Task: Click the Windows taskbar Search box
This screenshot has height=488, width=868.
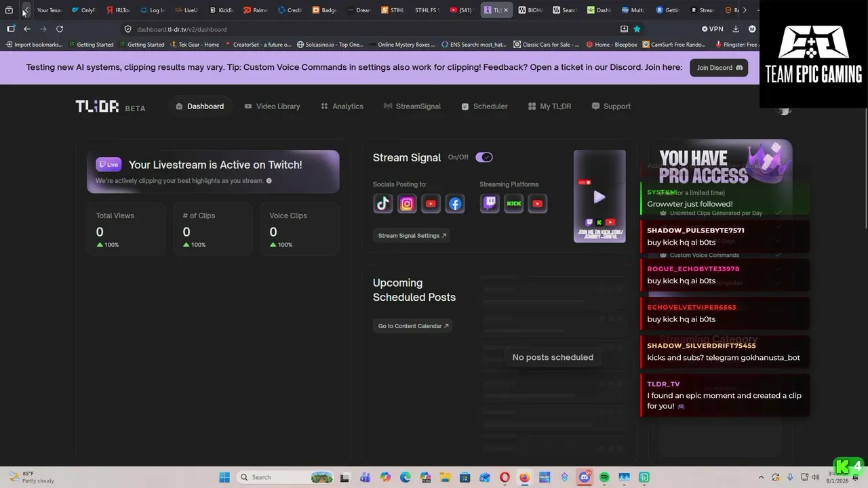Action: click(x=286, y=477)
